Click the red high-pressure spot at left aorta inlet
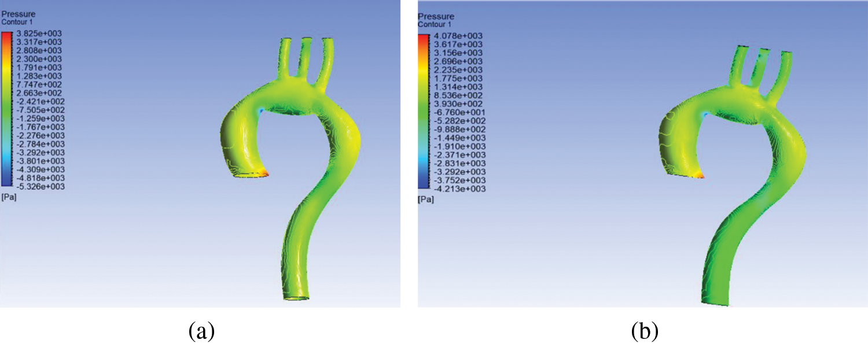The height and width of the screenshot is (351, 868). (264, 172)
